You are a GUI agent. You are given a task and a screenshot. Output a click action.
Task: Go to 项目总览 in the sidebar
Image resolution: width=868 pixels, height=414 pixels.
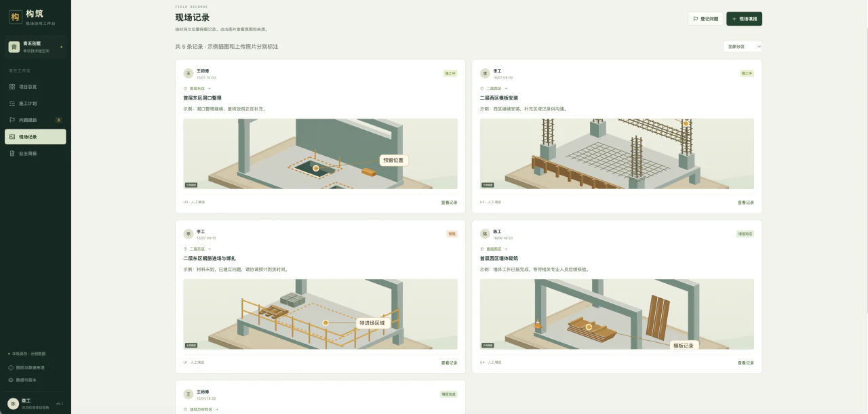(35, 87)
